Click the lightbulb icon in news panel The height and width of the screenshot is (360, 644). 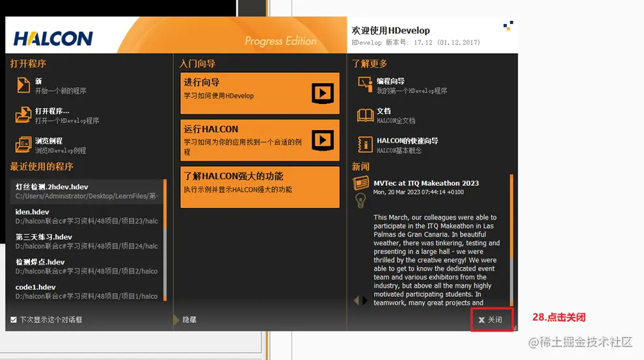point(360,200)
